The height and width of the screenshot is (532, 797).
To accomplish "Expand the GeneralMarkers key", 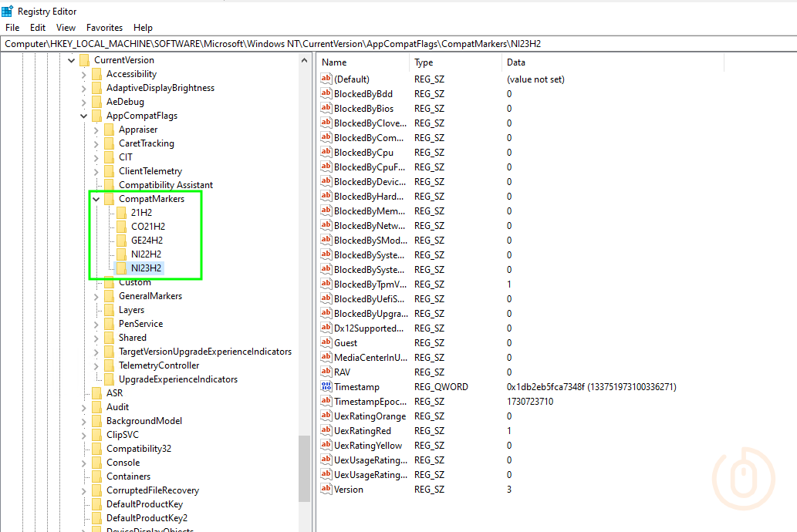I will (x=96, y=296).
